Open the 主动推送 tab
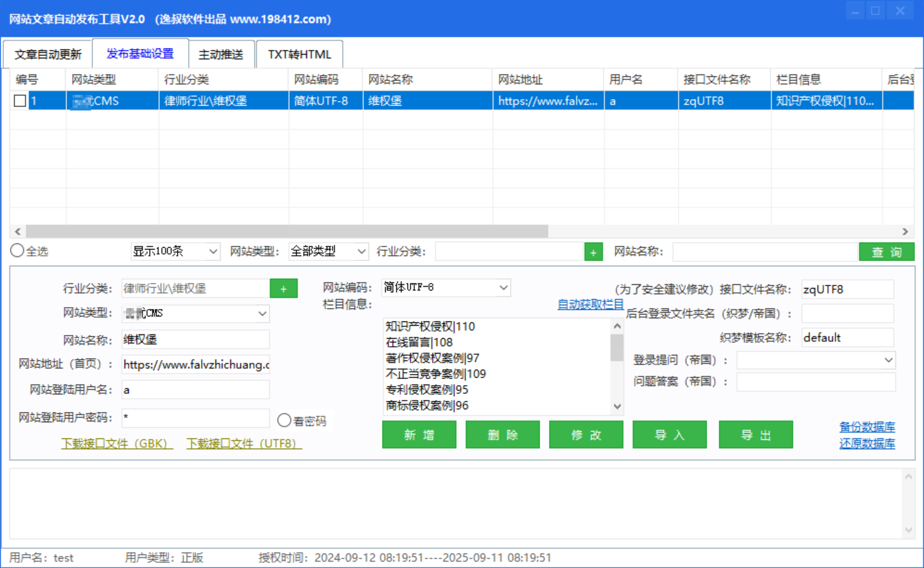The image size is (924, 568). [221, 55]
